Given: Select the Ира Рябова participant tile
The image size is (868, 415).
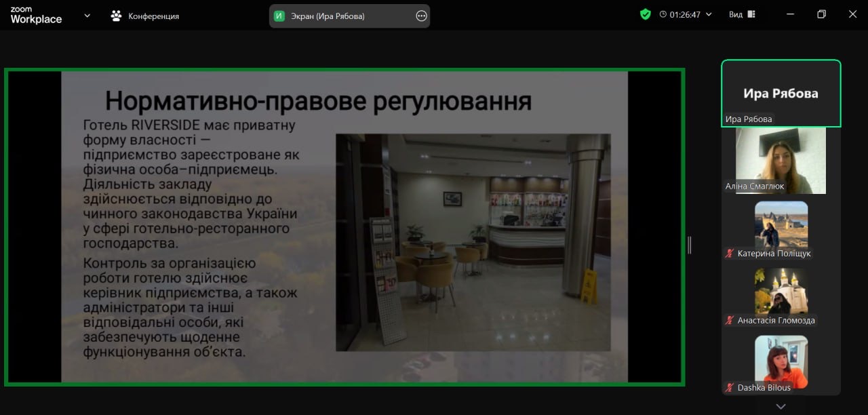Looking at the screenshot, I should point(781,94).
